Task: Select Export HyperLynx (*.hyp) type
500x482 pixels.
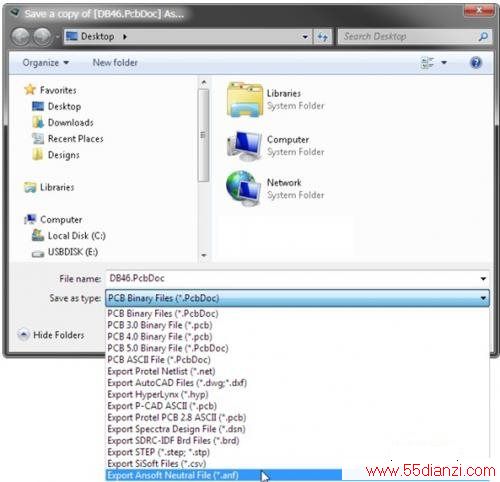Action: pos(158,394)
